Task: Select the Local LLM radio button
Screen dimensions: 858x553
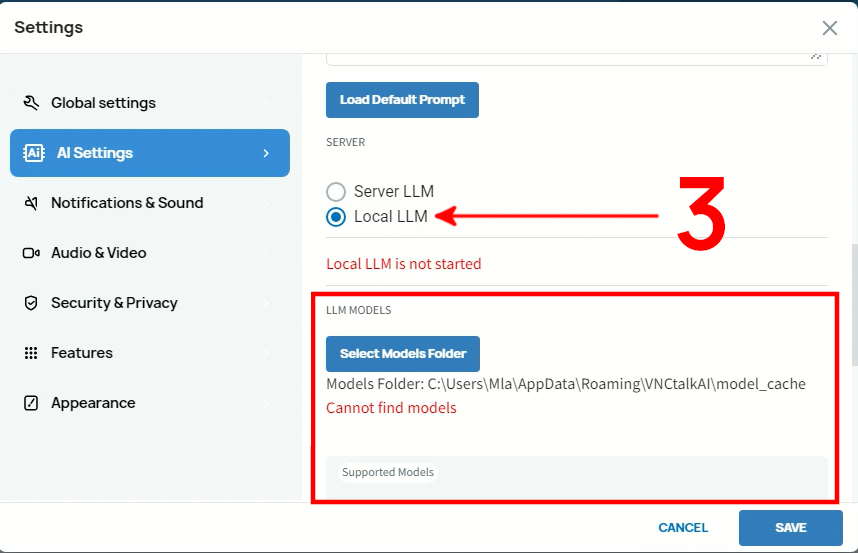Action: point(336,217)
